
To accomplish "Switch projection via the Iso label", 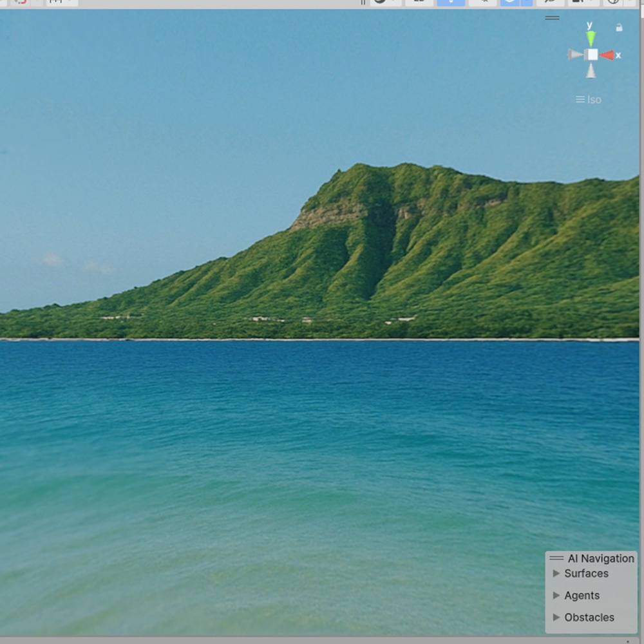I will coord(589,99).
